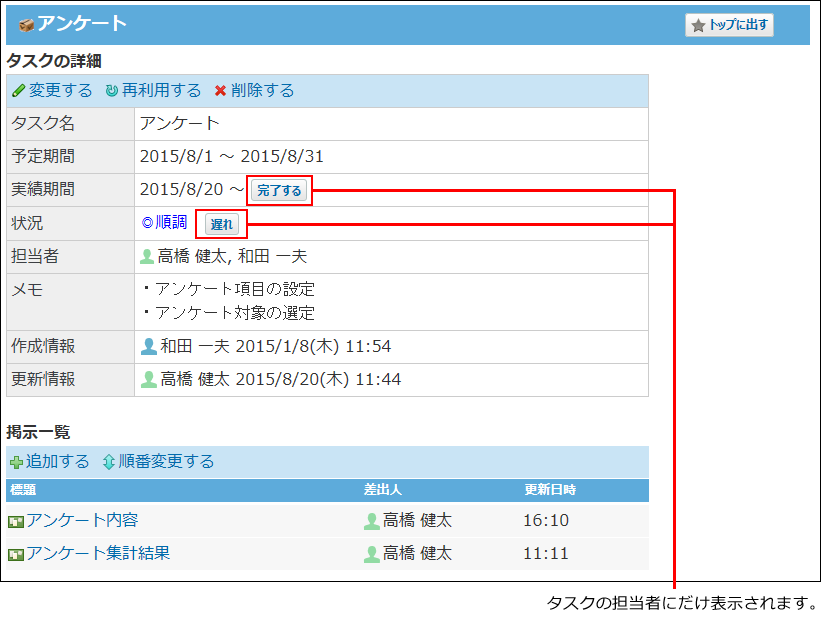The width and height of the screenshot is (821, 620).
Task: Choose the 削除する link
Action: click(x=262, y=91)
